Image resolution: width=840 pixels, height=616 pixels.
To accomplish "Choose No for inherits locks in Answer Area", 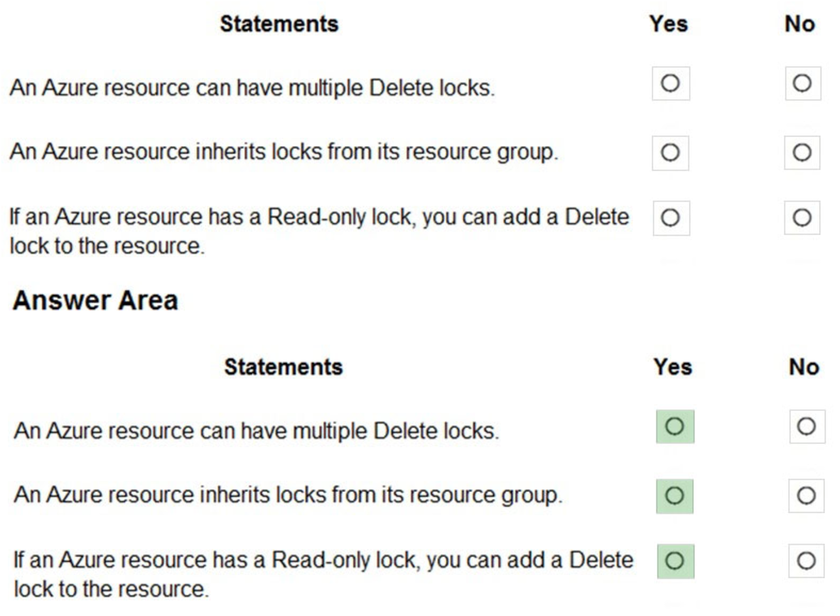I will (x=807, y=495).
